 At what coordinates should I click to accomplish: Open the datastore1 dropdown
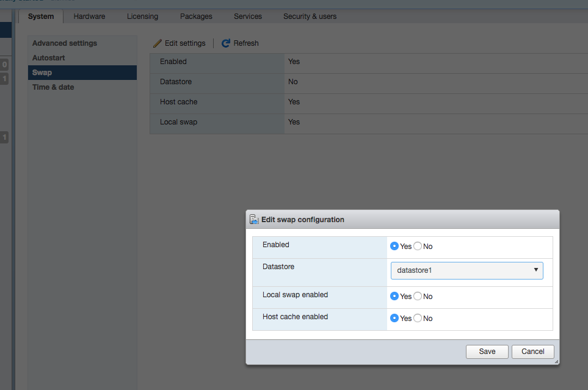[x=467, y=270]
